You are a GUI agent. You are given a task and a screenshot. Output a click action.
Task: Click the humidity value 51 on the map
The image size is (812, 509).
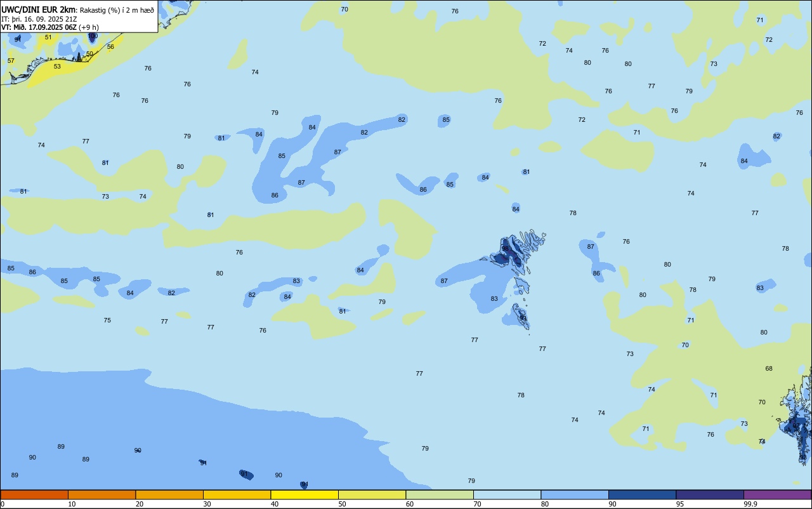point(48,37)
